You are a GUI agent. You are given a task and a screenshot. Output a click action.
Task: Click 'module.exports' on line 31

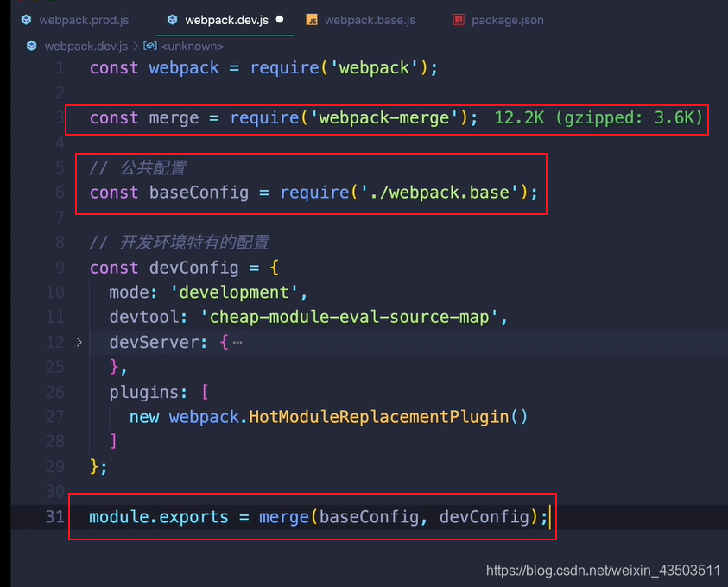pos(159,517)
